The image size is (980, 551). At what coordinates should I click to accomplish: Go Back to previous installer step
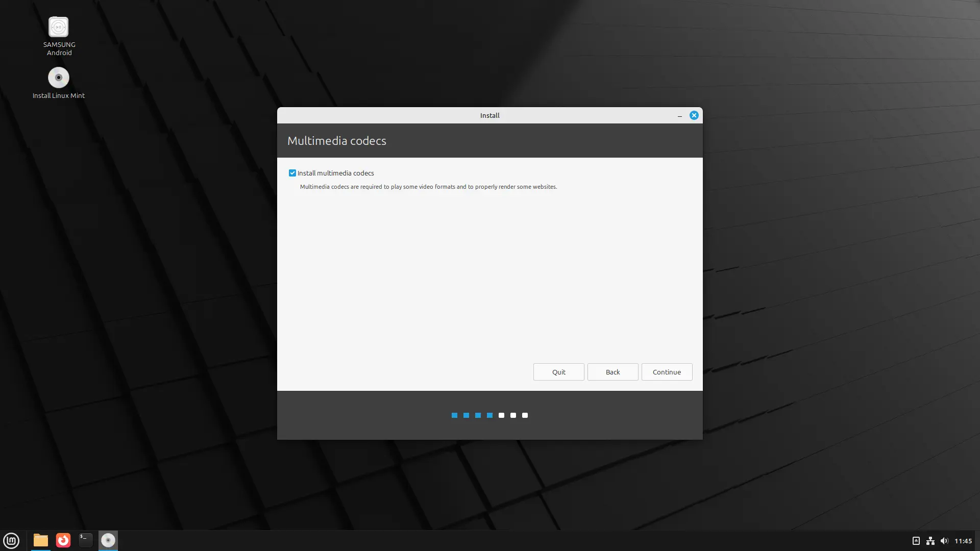tap(612, 372)
